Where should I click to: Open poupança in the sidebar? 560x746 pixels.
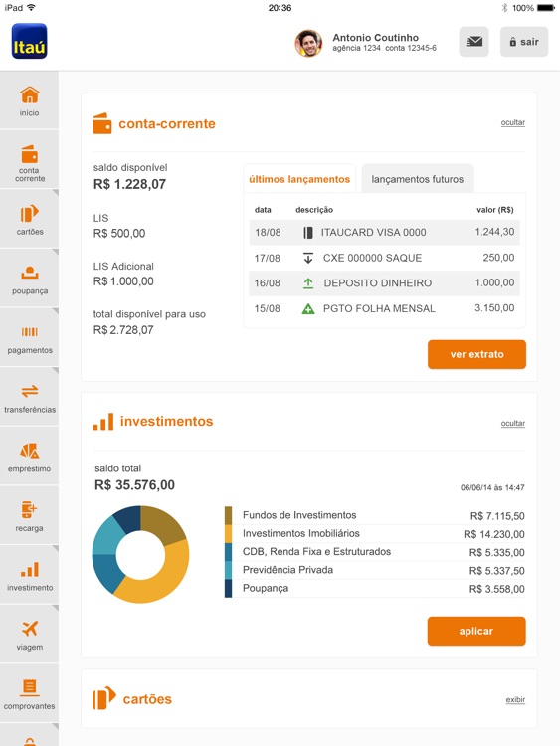(x=30, y=279)
